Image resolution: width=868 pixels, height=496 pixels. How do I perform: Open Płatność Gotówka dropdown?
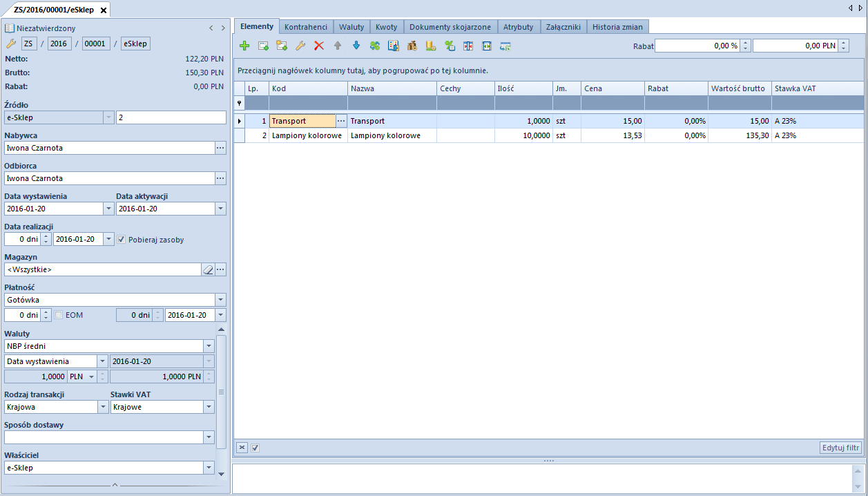pyautogui.click(x=220, y=300)
